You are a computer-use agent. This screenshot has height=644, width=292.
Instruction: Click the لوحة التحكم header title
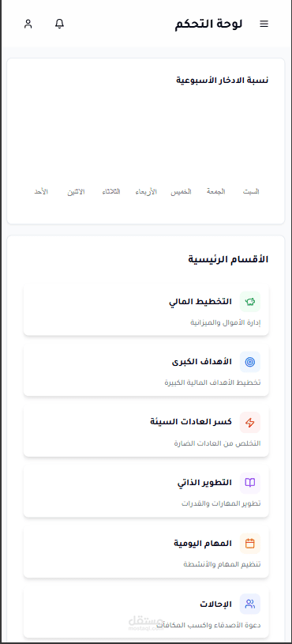coord(209,24)
